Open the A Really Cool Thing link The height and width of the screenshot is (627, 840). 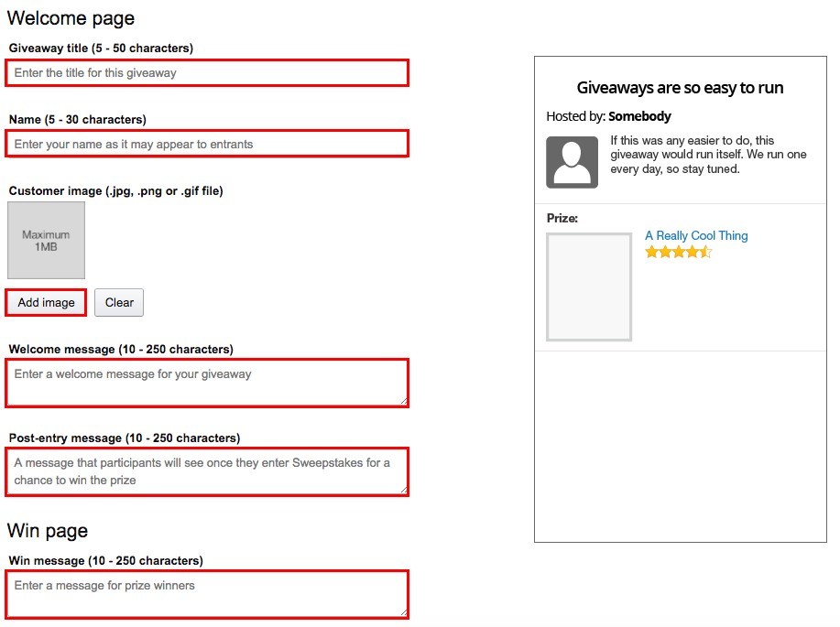[x=696, y=235]
